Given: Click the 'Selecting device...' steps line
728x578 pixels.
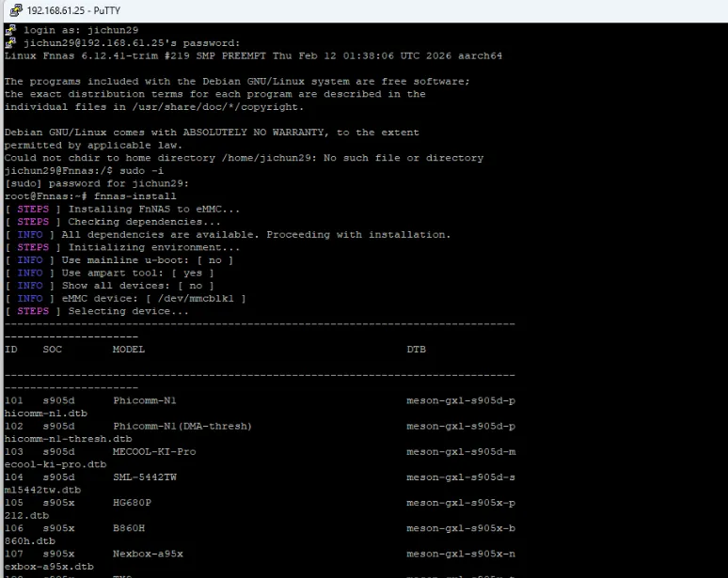Looking at the screenshot, I should pos(124,311).
